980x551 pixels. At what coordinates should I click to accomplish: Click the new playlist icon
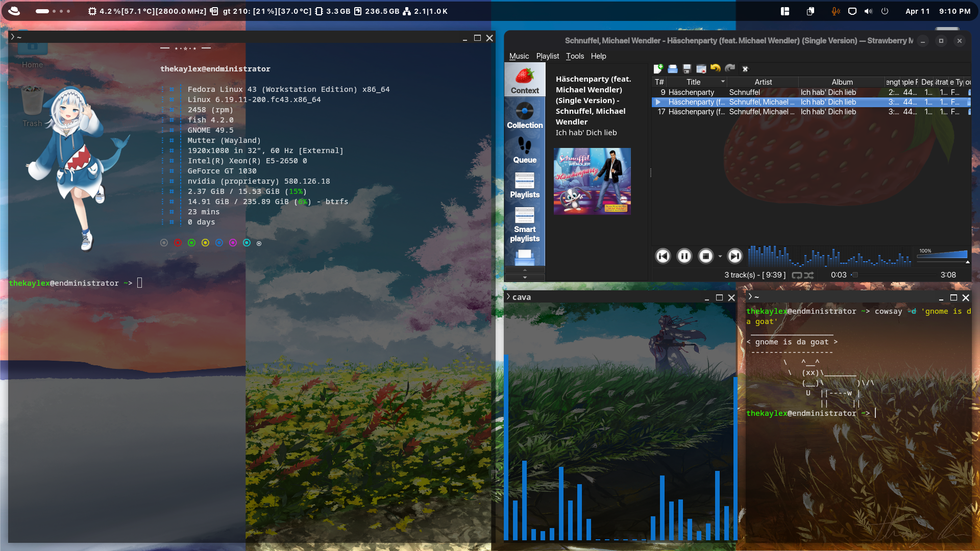pyautogui.click(x=658, y=68)
